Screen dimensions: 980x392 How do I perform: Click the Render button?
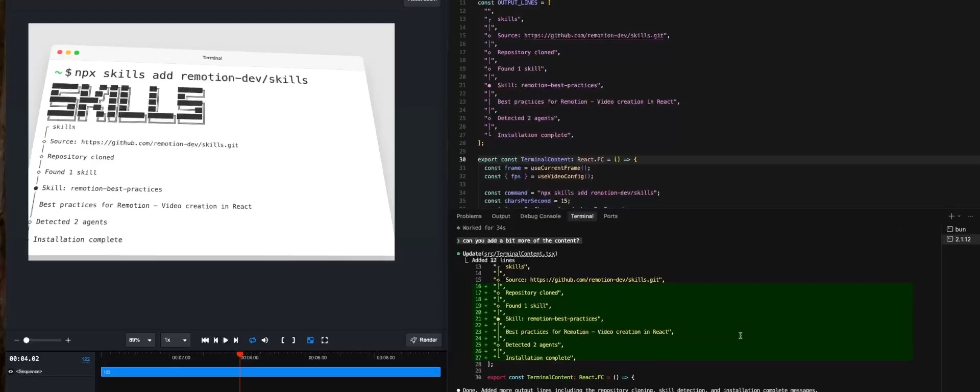[424, 340]
